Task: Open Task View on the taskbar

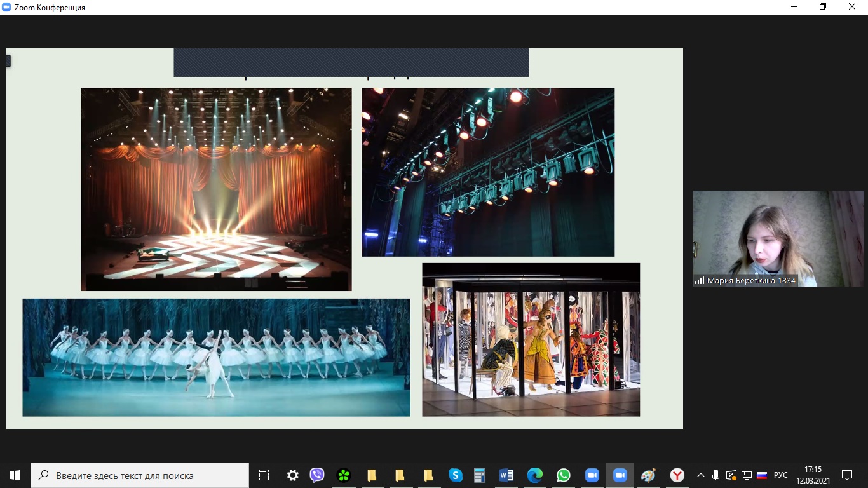Action: click(264, 475)
